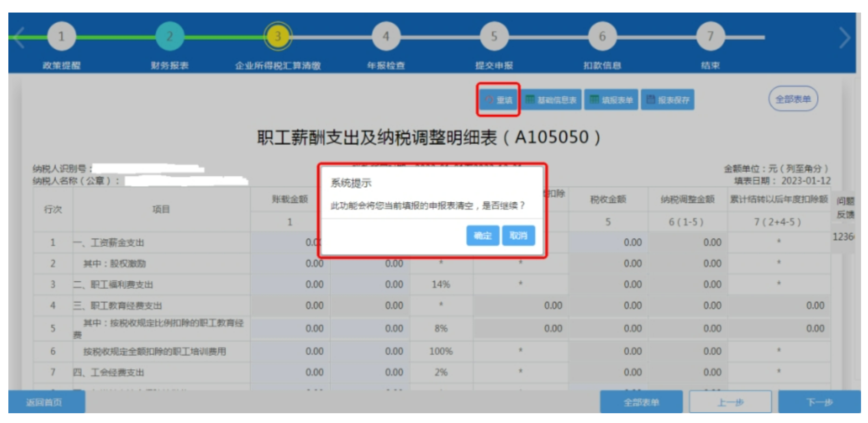This screenshot has width=868, height=423.
Task: Open the 基础信息表 toolbar button
Action: point(551,99)
